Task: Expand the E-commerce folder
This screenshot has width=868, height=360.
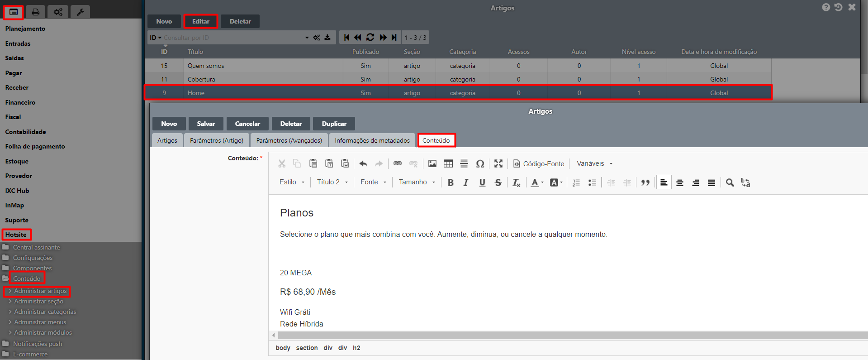Action: point(30,354)
